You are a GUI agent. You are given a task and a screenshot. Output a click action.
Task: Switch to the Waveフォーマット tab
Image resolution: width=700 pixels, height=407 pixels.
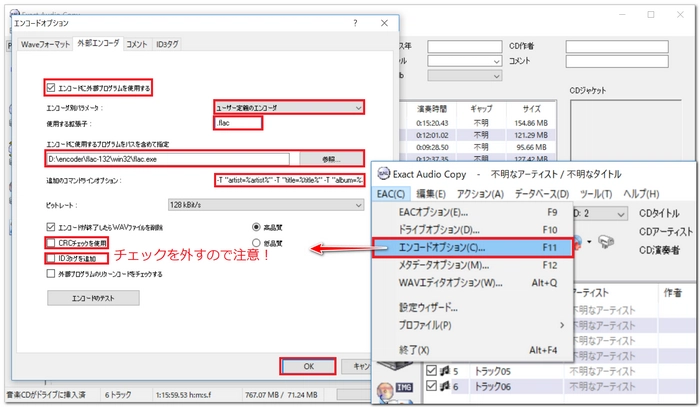pyautogui.click(x=47, y=45)
